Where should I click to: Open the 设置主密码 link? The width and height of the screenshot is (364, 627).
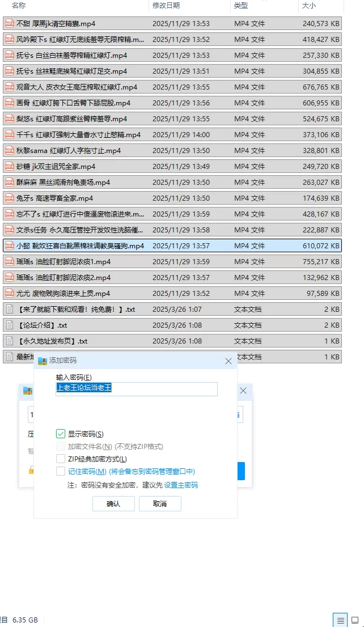181,485
